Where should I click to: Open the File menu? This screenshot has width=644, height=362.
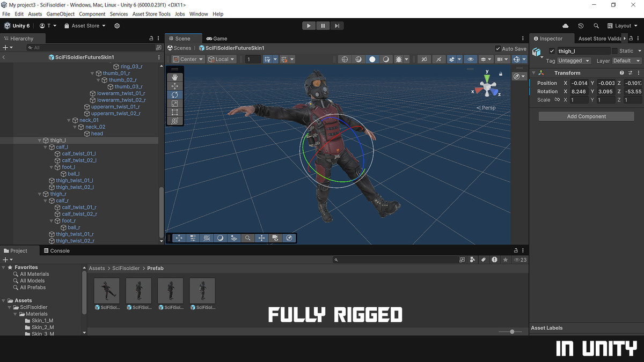coord(6,14)
